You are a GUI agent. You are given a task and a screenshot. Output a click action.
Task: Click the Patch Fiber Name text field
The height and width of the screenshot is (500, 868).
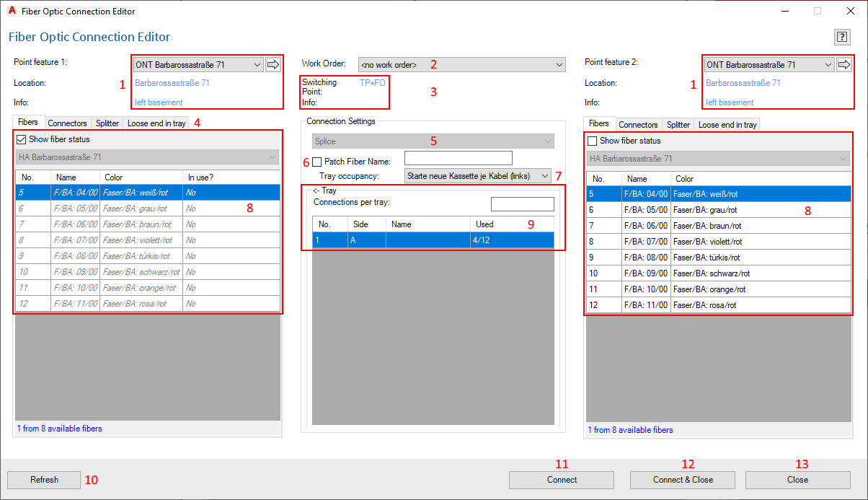(459, 158)
